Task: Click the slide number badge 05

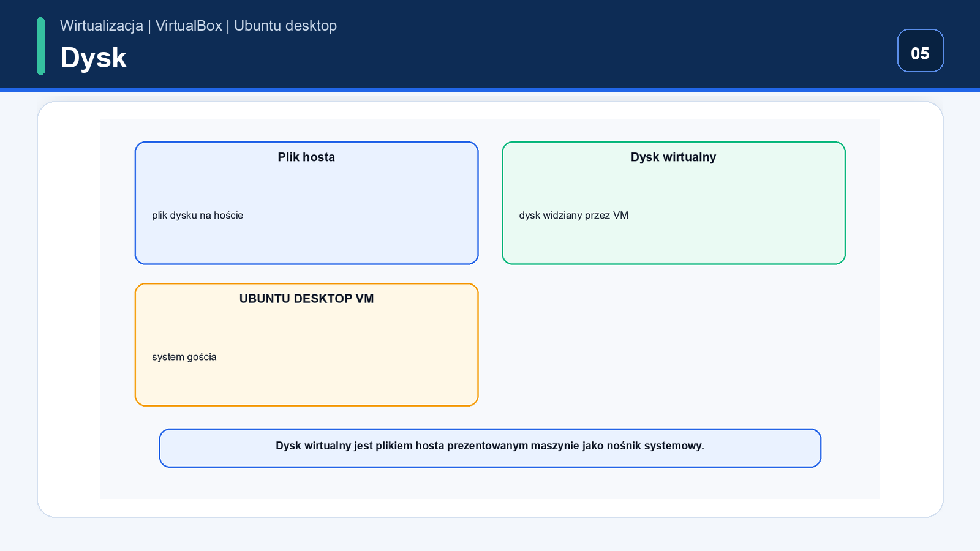Action: point(920,51)
